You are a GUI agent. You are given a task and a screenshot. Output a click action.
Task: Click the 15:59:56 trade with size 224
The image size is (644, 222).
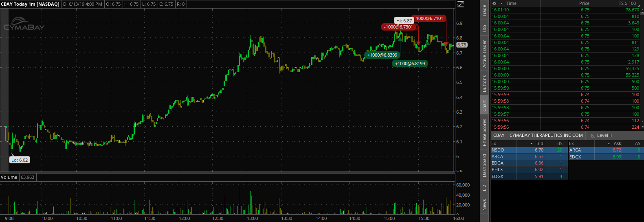(565, 127)
